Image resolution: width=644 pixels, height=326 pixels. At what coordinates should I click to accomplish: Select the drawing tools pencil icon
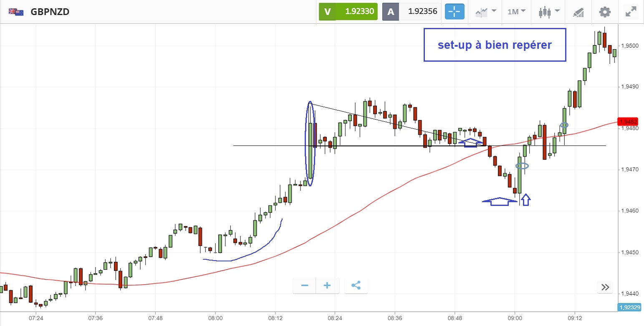(x=578, y=12)
